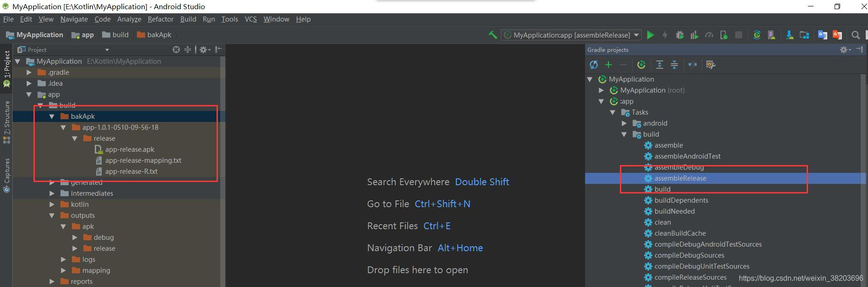The width and height of the screenshot is (868, 287).
Task: Open the Tools menu
Action: point(229,19)
